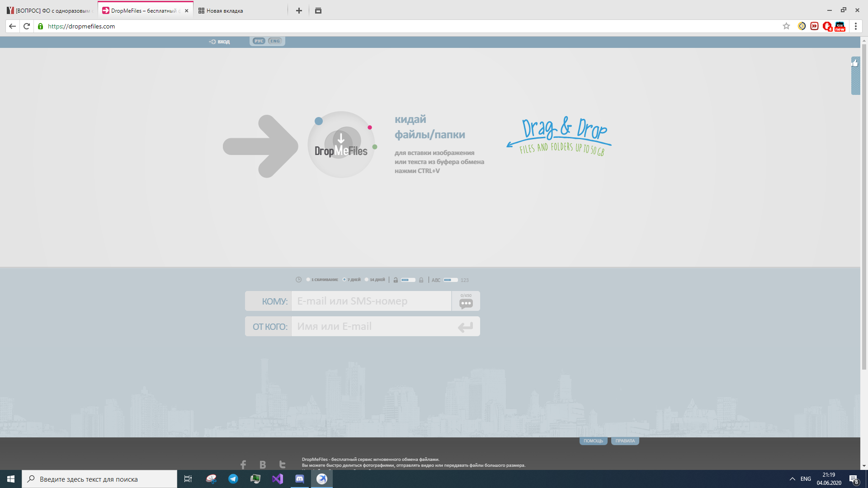The image size is (868, 488).
Task: Open the message bubble comment button
Action: pos(466,301)
